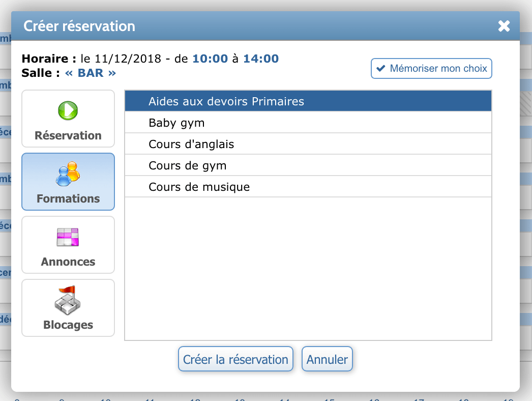Click the two-person Formations icon
The image size is (532, 401).
tap(68, 174)
